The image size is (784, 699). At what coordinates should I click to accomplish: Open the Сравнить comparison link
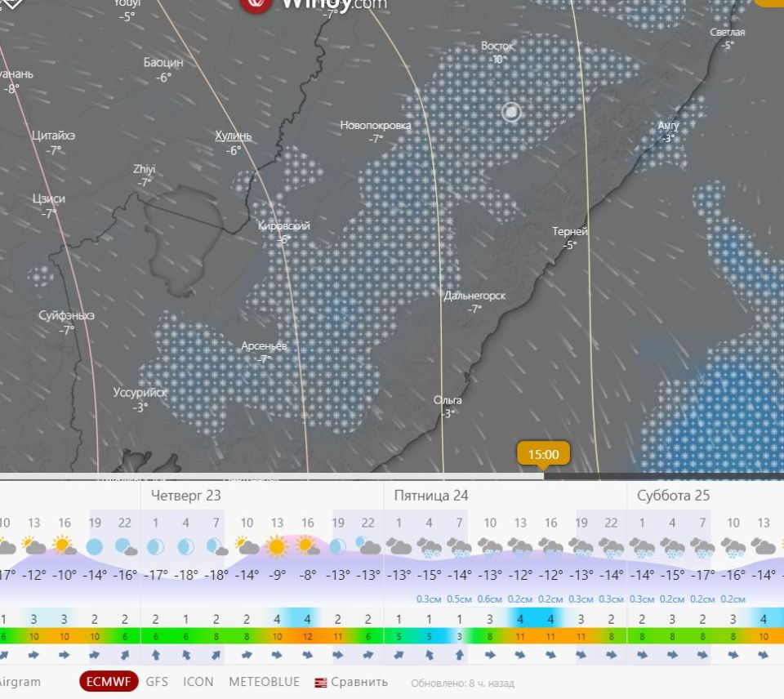(x=359, y=682)
